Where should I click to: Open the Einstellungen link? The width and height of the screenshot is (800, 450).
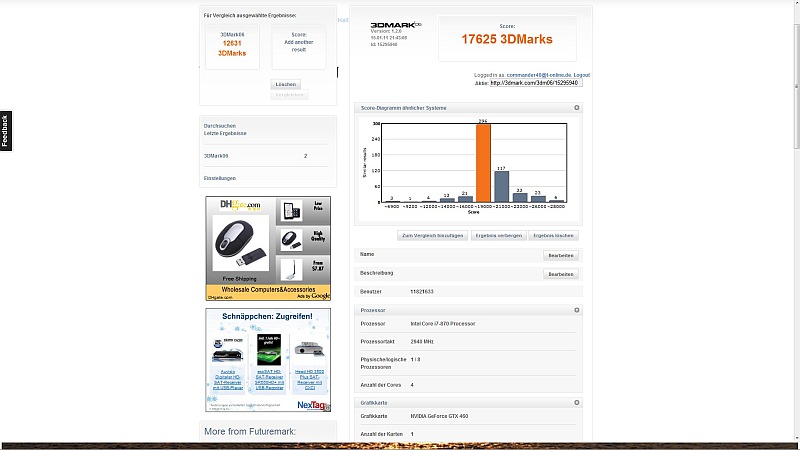click(x=220, y=179)
